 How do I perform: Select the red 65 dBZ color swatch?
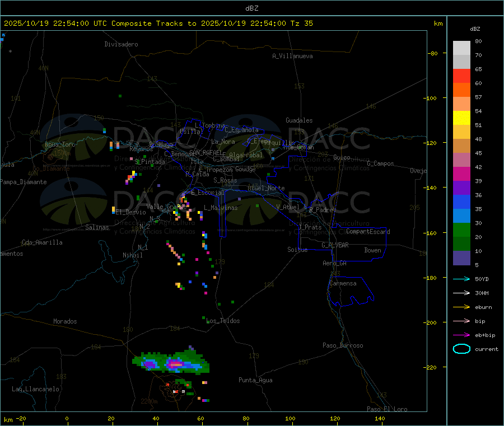[x=461, y=76]
